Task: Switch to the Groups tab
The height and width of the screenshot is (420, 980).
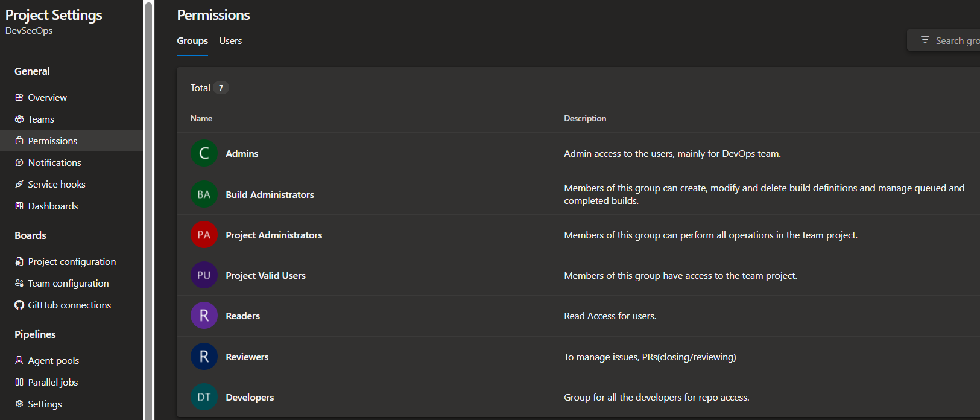Action: [192, 41]
